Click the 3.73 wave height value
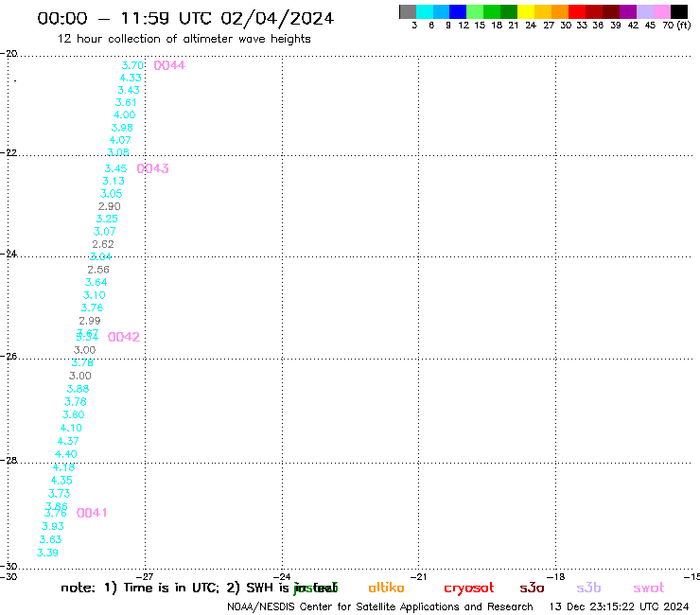The image size is (700, 615). [60, 494]
